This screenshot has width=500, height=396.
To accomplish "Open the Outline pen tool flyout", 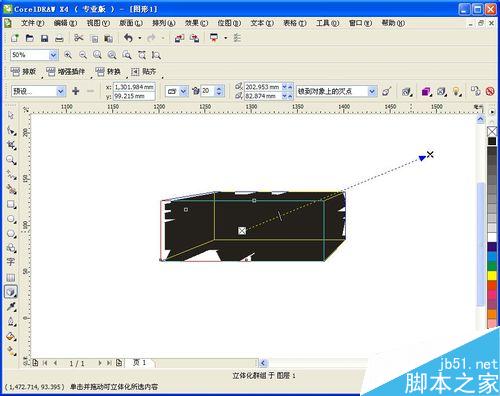I will tap(11, 322).
